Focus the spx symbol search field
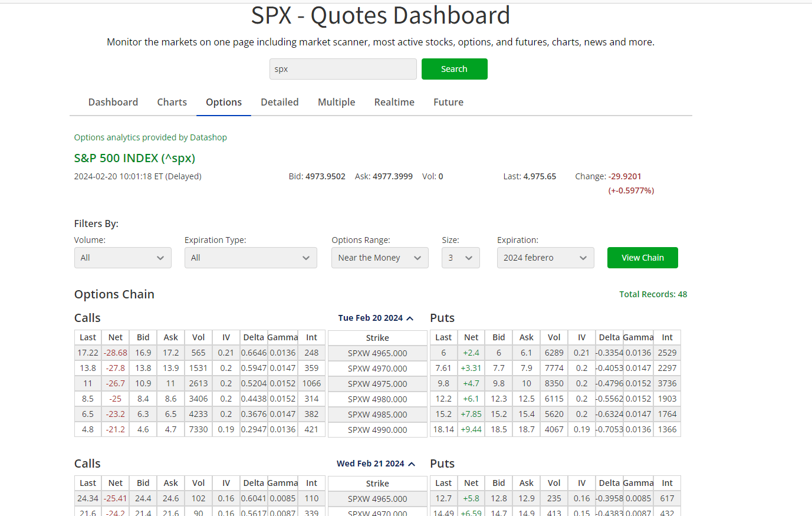Image resolution: width=812 pixels, height=516 pixels. pyautogui.click(x=343, y=69)
